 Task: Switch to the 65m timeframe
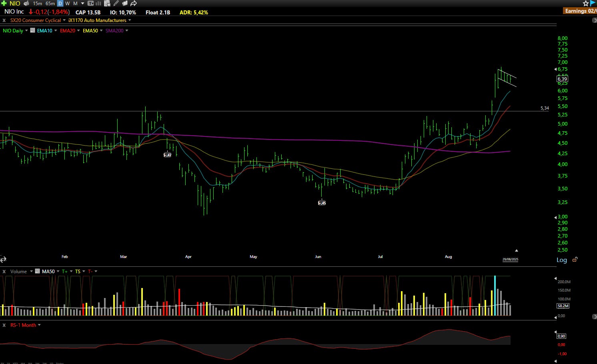point(50,3)
